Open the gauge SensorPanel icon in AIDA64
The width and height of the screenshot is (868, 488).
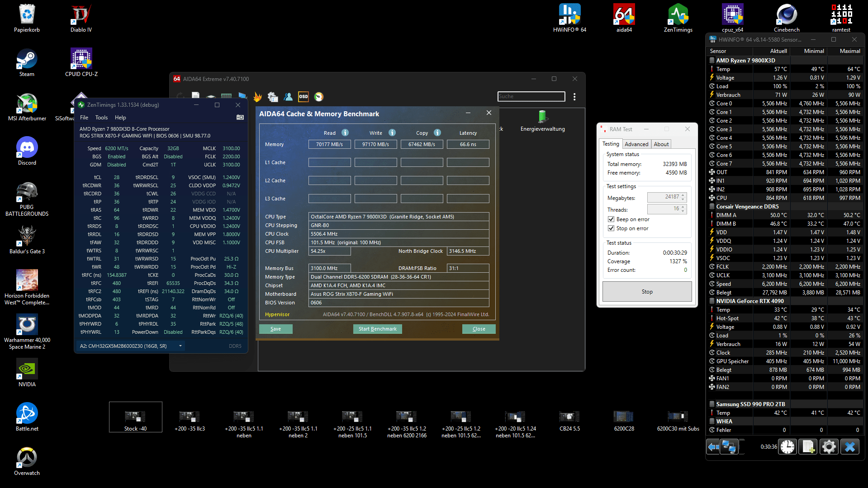click(x=319, y=96)
